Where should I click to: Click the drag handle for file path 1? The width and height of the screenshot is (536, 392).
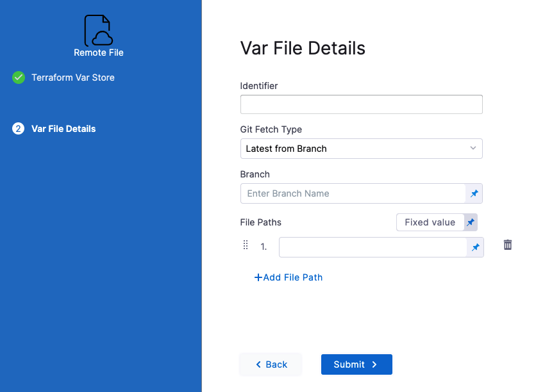(246, 245)
